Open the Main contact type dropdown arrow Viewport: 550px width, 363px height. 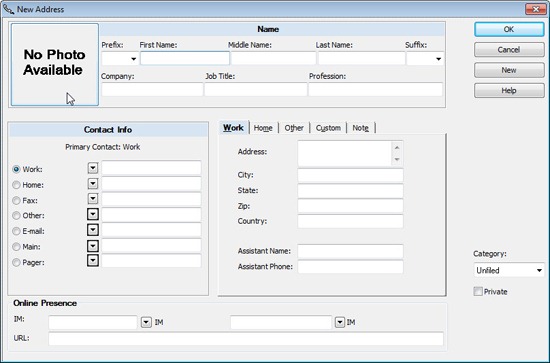[x=93, y=246]
